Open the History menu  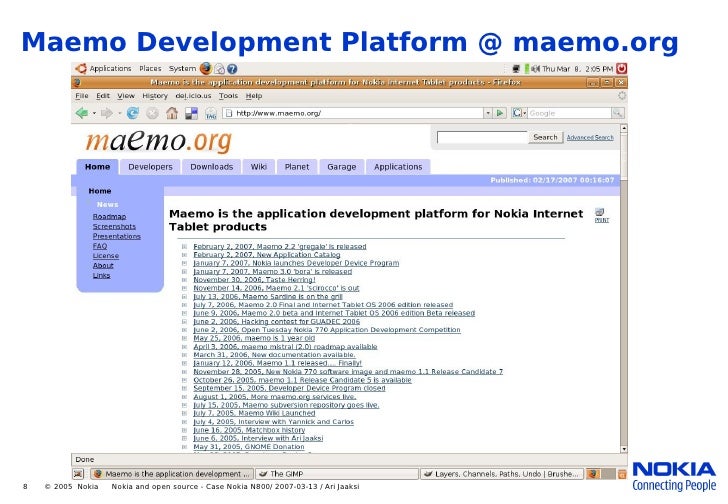coord(155,96)
